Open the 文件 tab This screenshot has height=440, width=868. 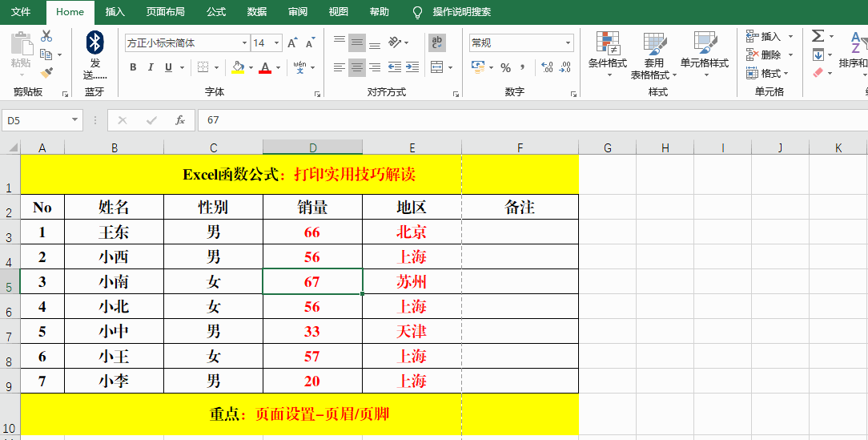coord(21,12)
